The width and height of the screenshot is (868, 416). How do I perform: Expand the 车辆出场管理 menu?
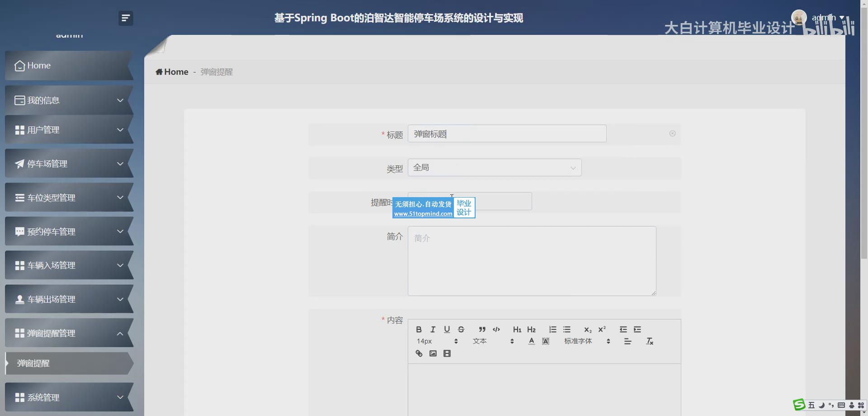coord(69,299)
